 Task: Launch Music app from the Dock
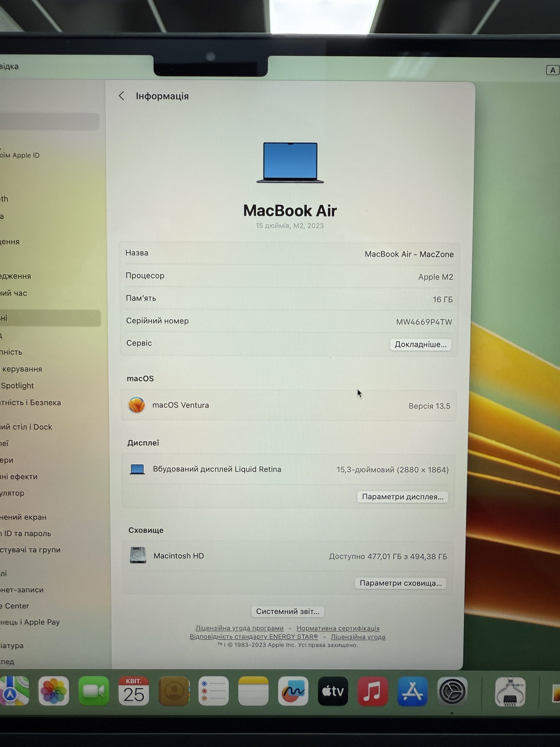click(373, 691)
